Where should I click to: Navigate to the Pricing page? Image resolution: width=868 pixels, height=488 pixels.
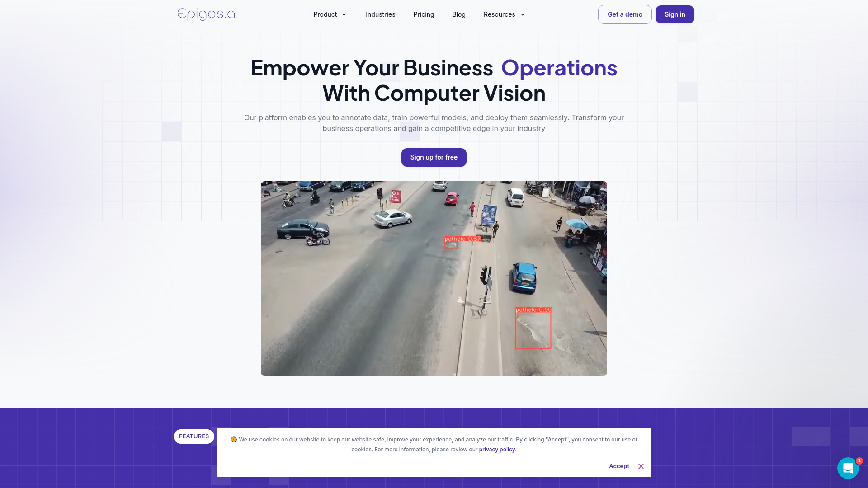423,14
